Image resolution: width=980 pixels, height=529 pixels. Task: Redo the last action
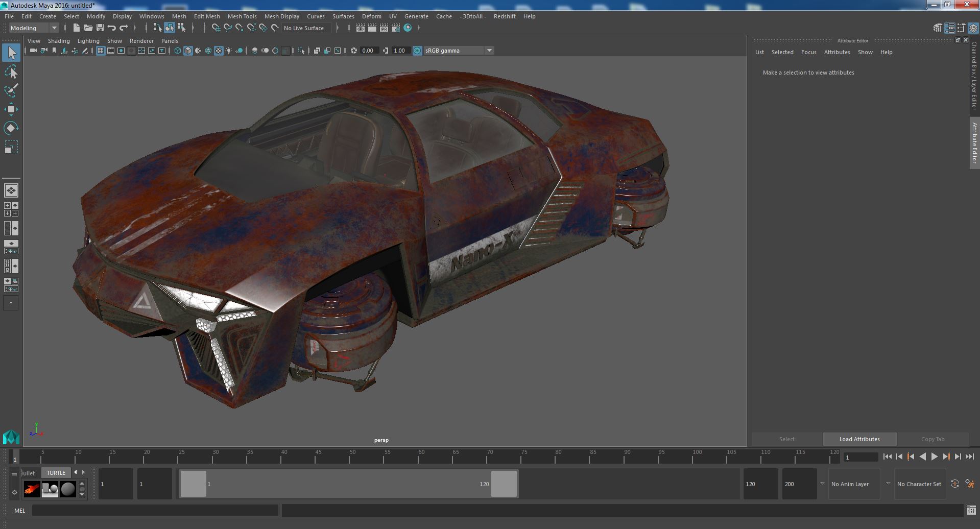coord(124,28)
